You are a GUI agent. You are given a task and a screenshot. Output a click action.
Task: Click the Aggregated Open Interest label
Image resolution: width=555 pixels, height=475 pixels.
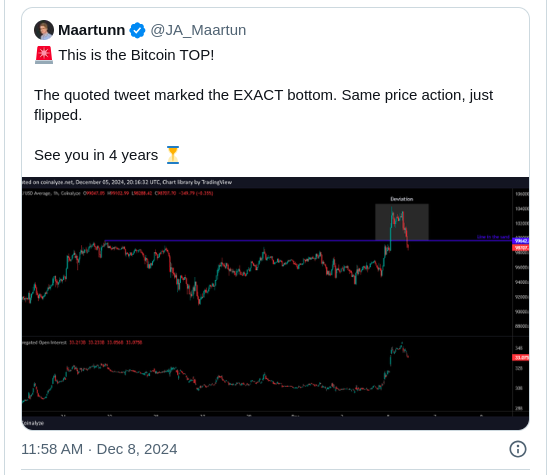pos(44,342)
